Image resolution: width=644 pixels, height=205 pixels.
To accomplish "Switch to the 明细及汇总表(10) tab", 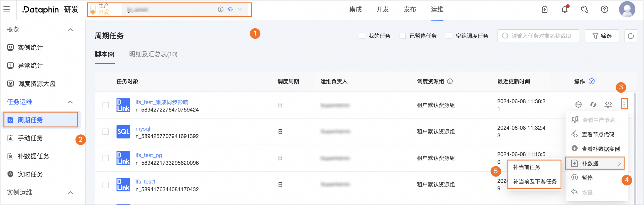I will click(x=153, y=54).
